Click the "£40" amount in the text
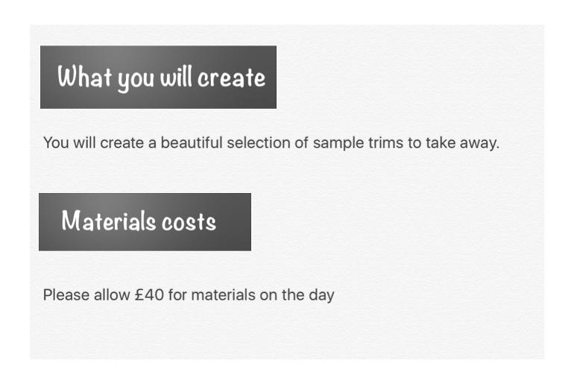The width and height of the screenshot is (577, 392). (149, 295)
